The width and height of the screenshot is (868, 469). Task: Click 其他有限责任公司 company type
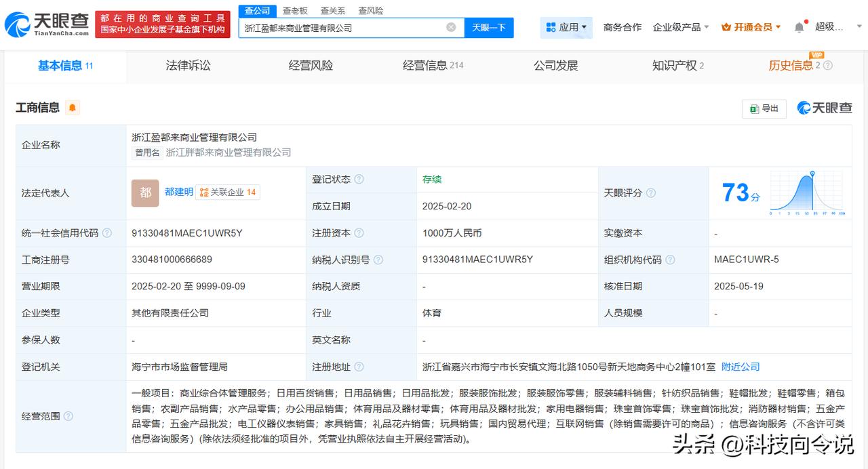[170, 313]
